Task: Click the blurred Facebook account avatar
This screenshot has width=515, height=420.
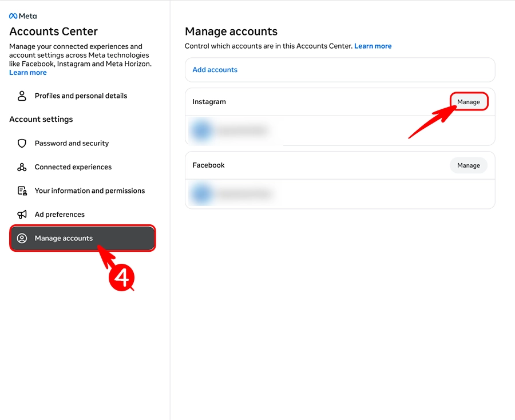Action: click(201, 195)
